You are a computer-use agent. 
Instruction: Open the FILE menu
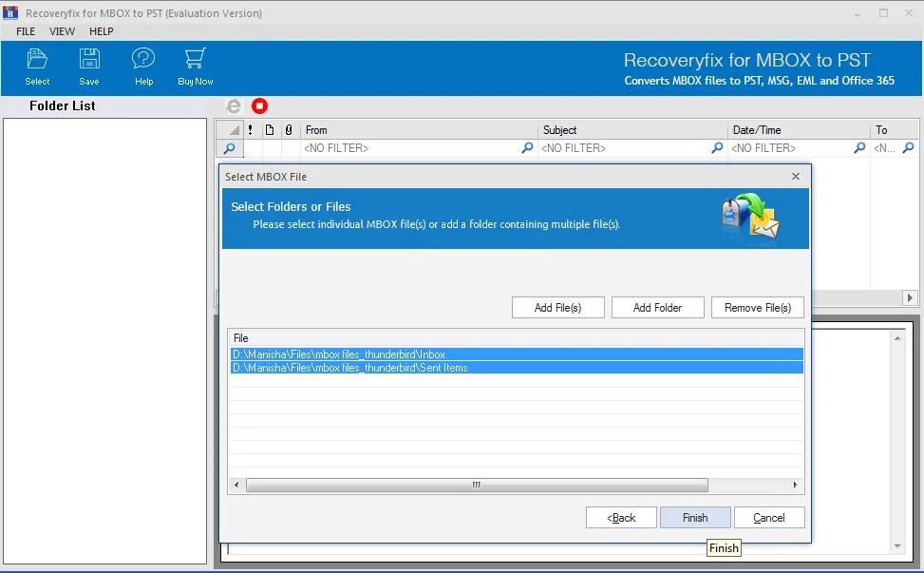click(x=26, y=31)
